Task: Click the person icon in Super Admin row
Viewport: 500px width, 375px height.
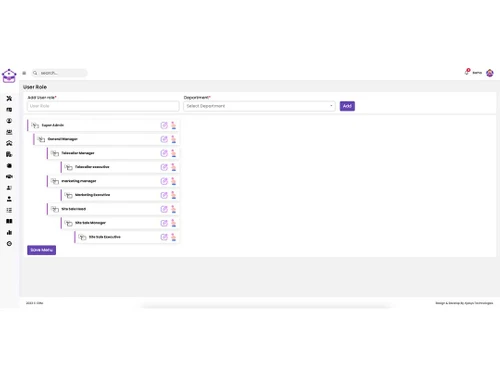Action: click(173, 125)
